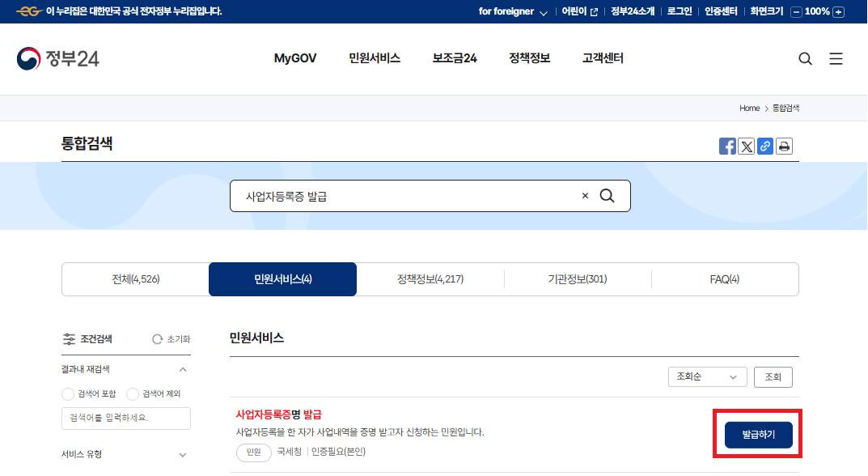Open search from the header magnifier icon
This screenshot has height=476, width=868.
(x=805, y=58)
